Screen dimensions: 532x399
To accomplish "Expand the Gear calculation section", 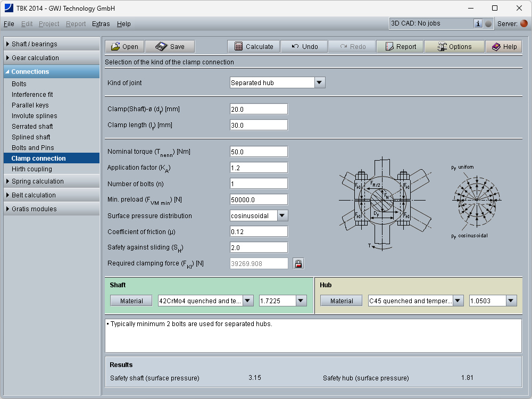I will point(52,58).
